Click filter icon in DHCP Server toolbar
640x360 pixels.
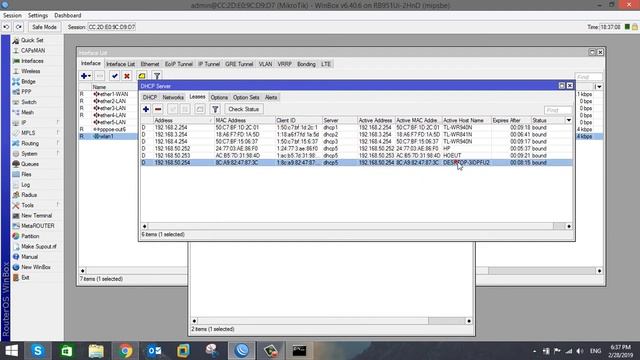coord(215,109)
